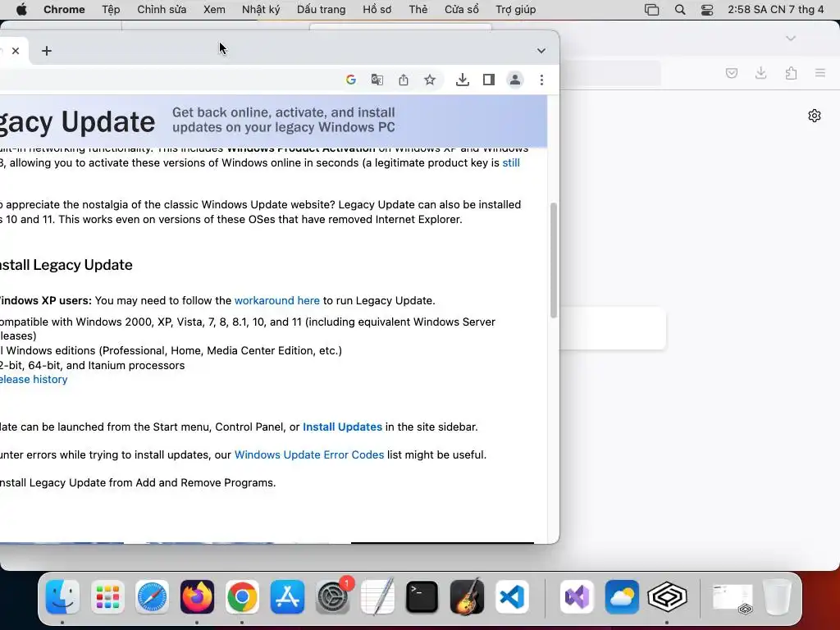Open the Tệp menu
Screen dimensions: 840x630
pyautogui.click(x=111, y=10)
